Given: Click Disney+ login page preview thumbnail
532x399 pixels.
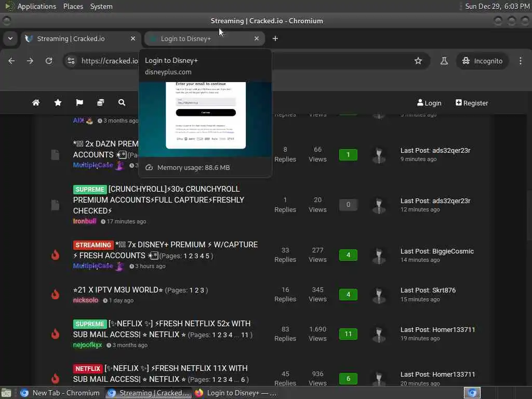Looking at the screenshot, I should coord(205,119).
